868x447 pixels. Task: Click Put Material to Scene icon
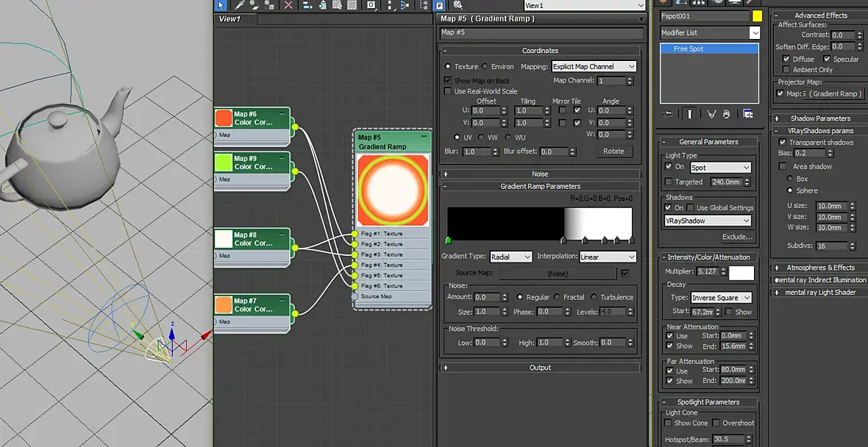tap(255, 5)
